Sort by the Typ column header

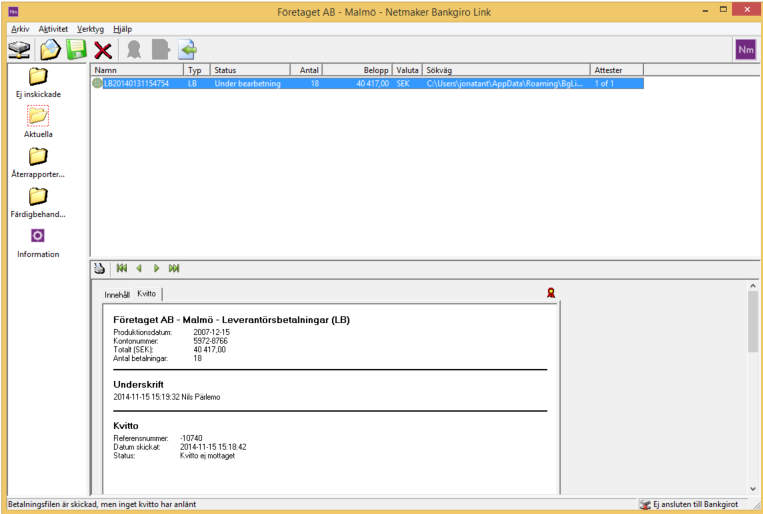click(197, 70)
